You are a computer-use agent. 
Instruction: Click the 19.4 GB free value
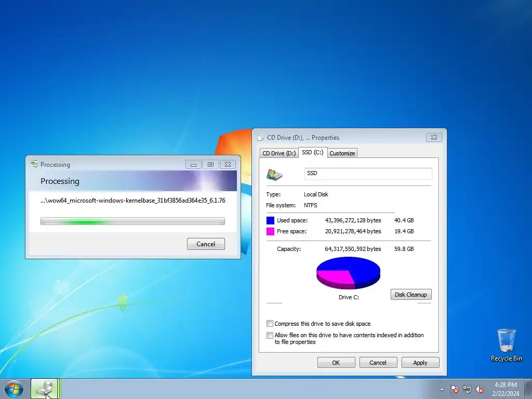tap(404, 231)
